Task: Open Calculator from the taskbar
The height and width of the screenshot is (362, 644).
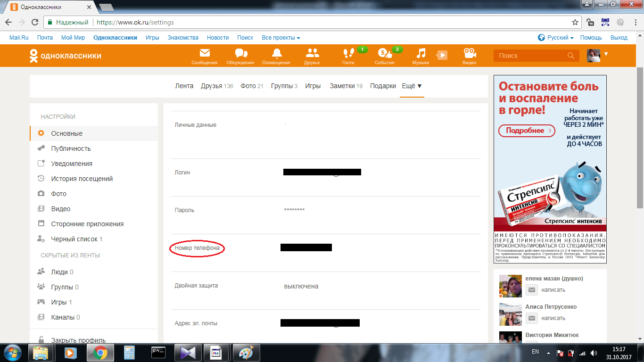Action: 129,352
